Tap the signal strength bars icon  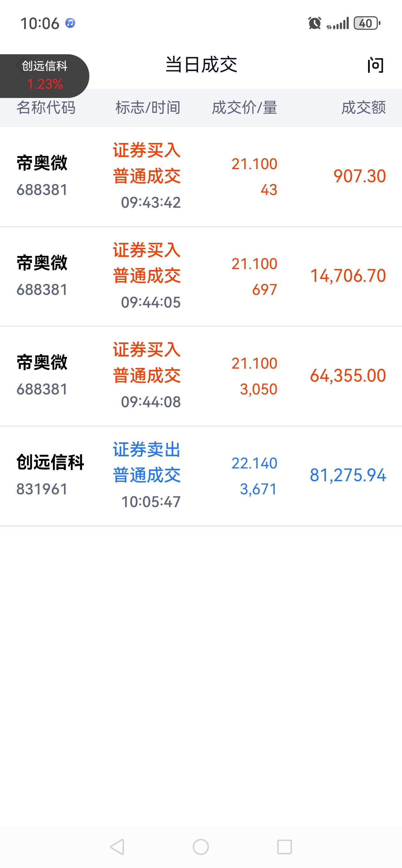pyautogui.click(x=338, y=24)
